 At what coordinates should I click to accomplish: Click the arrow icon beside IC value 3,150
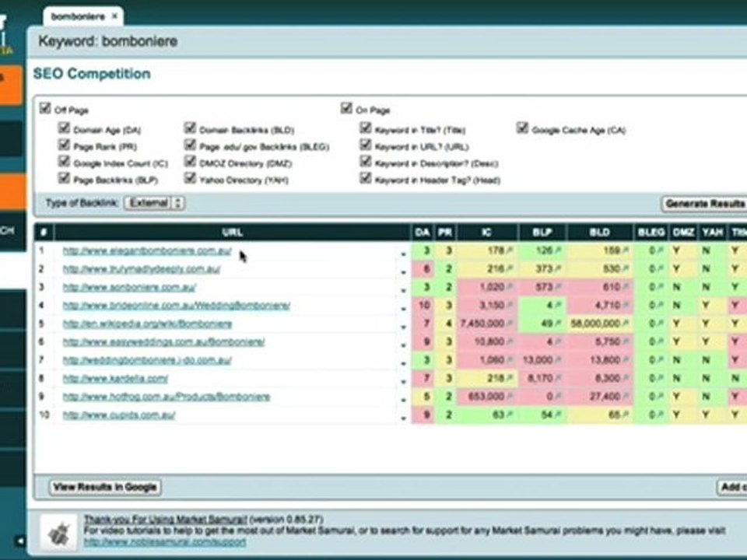coord(509,305)
